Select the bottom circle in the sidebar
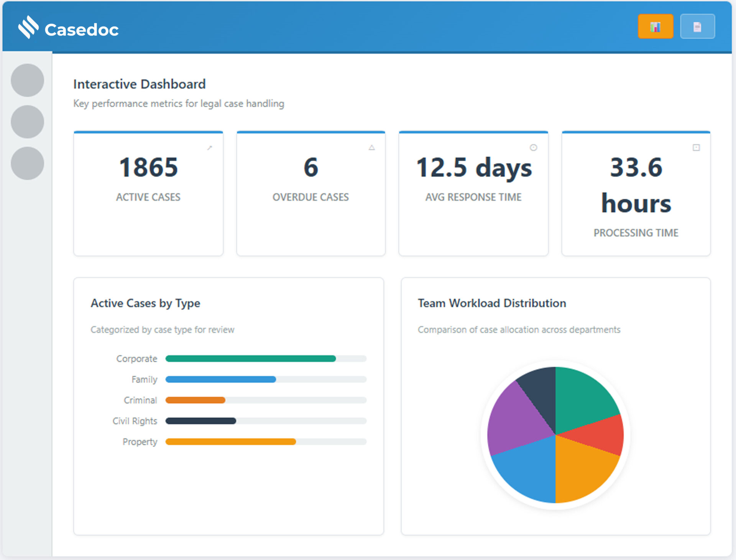 point(27,163)
